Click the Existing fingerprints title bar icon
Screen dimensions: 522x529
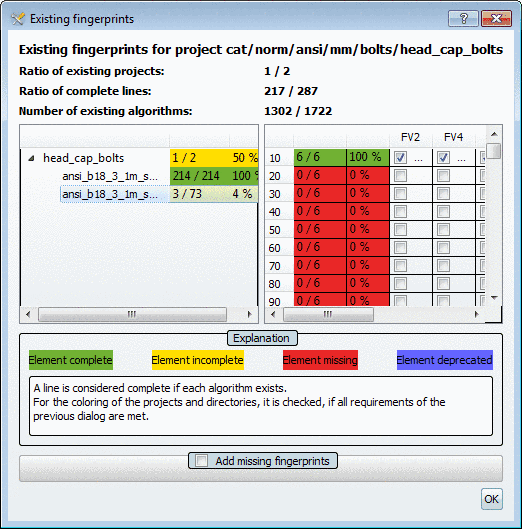(18, 19)
